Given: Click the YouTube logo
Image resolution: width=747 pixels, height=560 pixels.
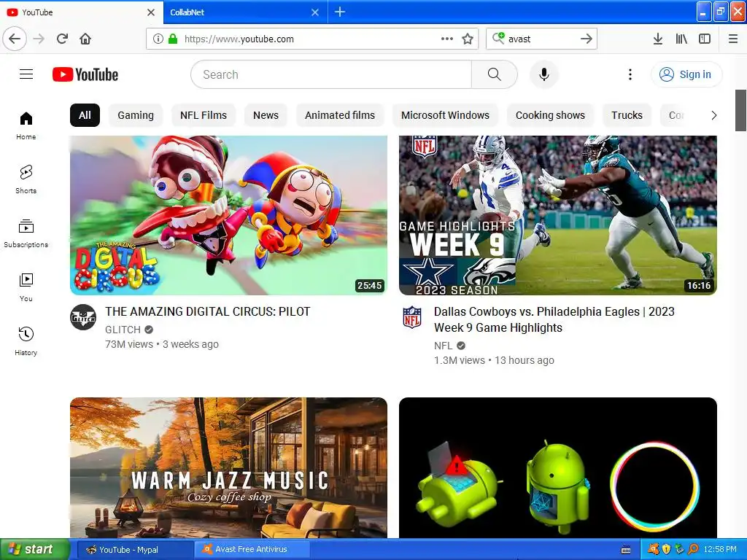Looking at the screenshot, I should [85, 74].
